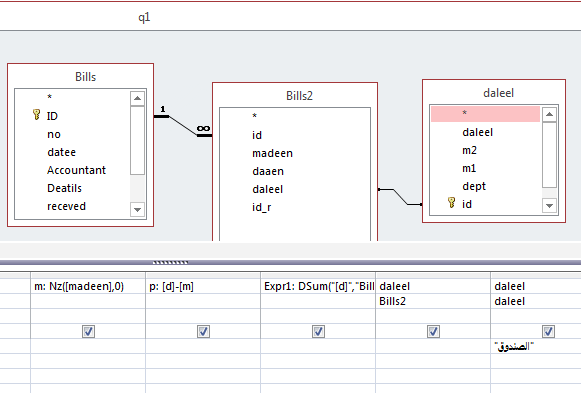Click the primary key icon beside ID in Bills
The image size is (581, 393).
pyautogui.click(x=36, y=115)
